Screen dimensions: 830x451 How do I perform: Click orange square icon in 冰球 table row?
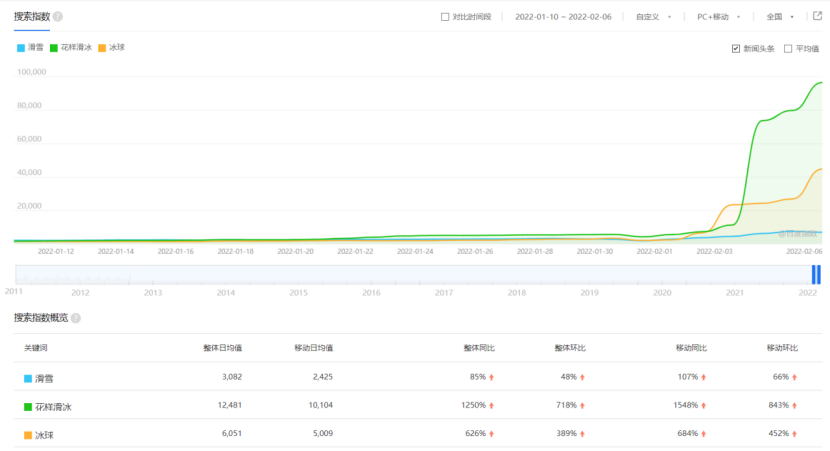(28, 433)
